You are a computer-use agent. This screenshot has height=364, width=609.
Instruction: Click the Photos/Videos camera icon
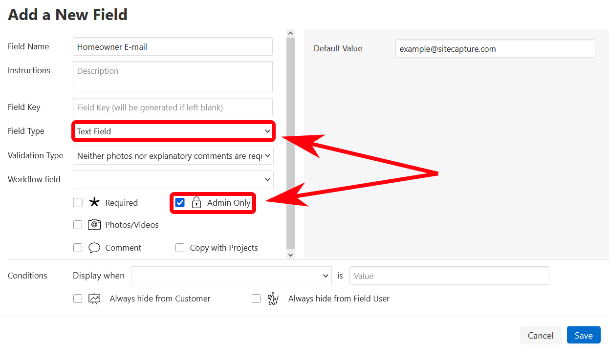94,225
